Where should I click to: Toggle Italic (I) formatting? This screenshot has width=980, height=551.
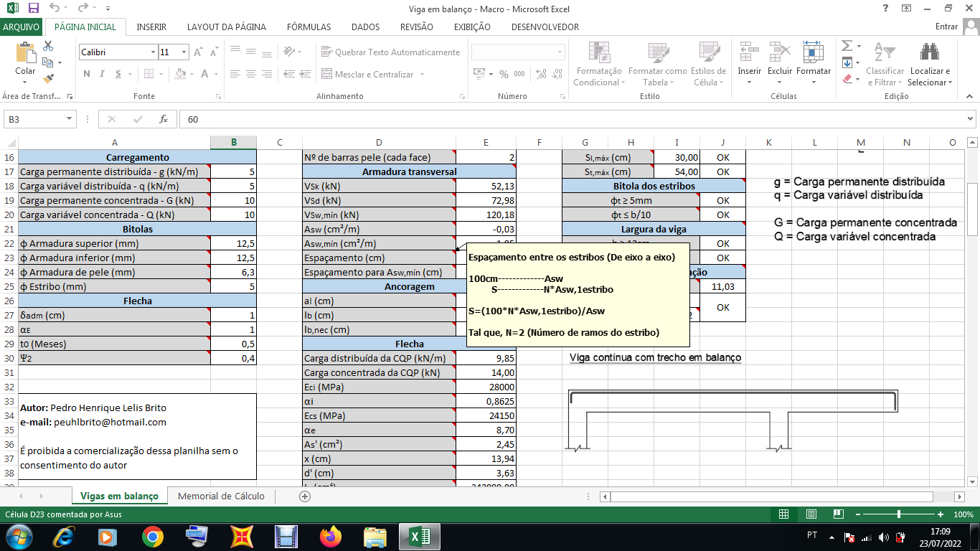tap(103, 74)
